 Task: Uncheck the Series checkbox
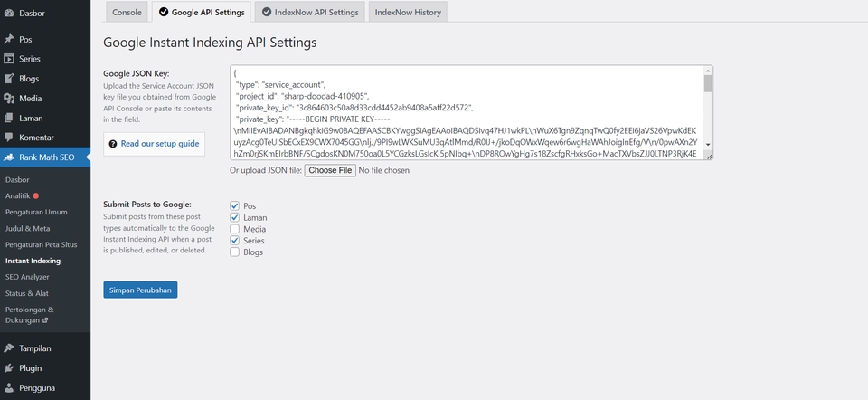pyautogui.click(x=235, y=241)
